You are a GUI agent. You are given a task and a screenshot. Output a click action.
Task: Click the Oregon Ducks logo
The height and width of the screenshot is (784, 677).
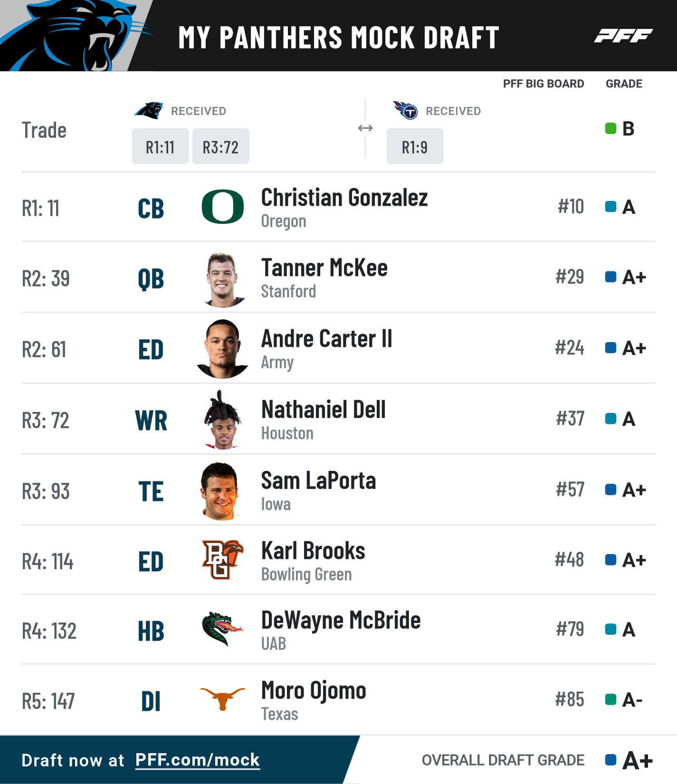click(x=223, y=207)
